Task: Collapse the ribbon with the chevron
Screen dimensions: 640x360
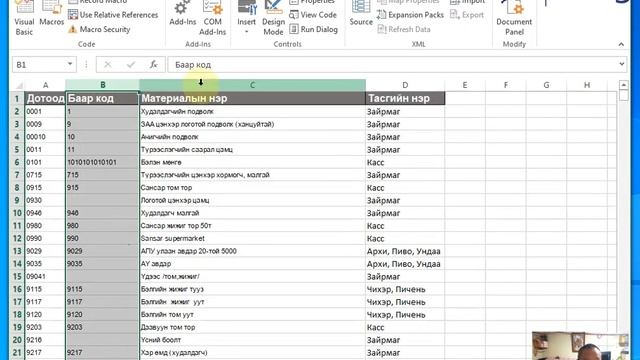Action: coord(621,44)
